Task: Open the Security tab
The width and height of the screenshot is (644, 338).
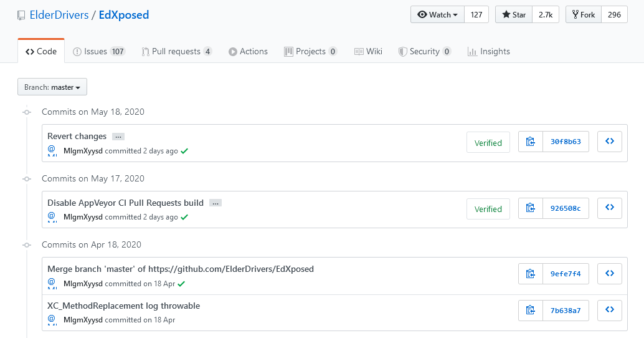Action: pyautogui.click(x=425, y=51)
